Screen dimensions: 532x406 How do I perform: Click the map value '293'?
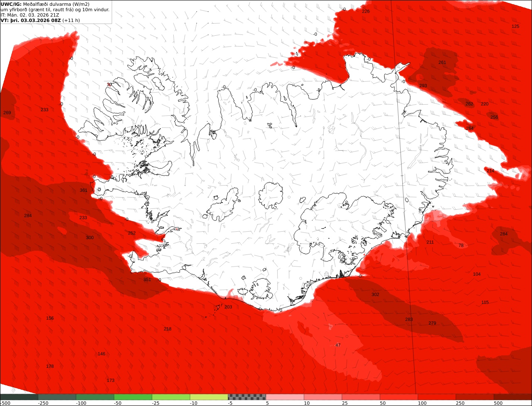point(423,86)
